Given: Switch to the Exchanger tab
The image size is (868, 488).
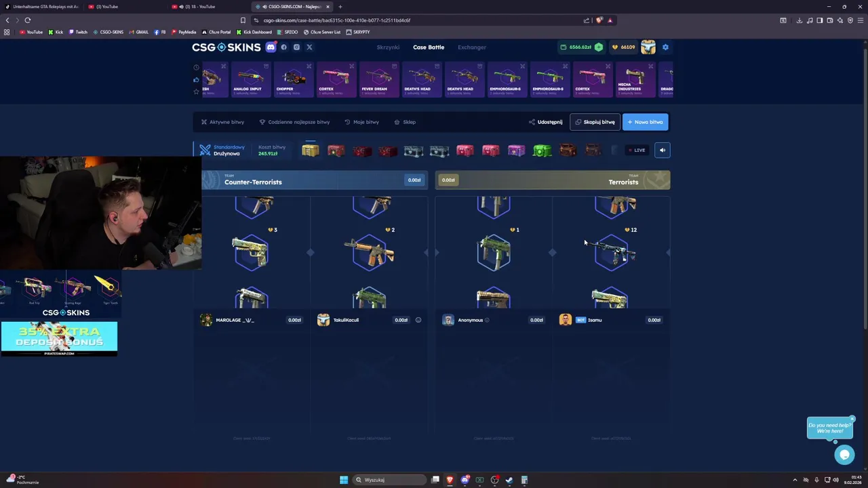Looking at the screenshot, I should click(x=472, y=47).
